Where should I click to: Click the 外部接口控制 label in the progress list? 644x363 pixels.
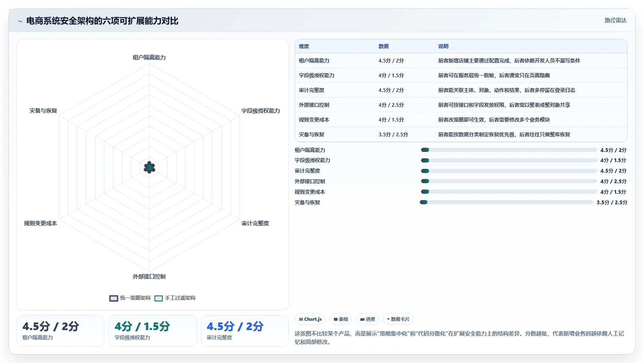pyautogui.click(x=310, y=181)
